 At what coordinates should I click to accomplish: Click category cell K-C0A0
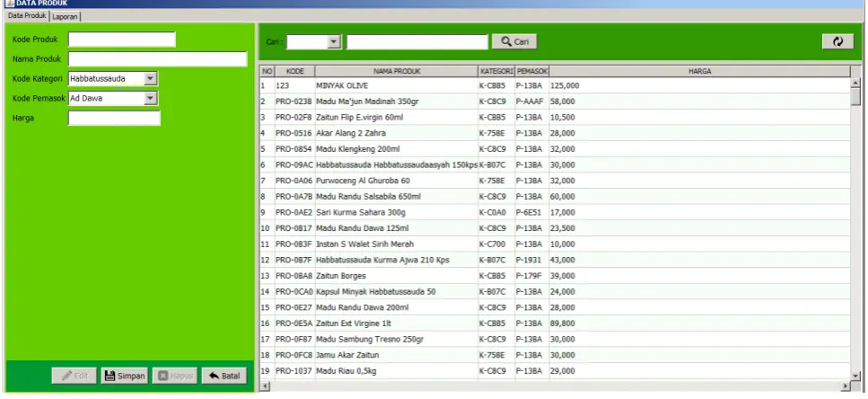tap(496, 212)
